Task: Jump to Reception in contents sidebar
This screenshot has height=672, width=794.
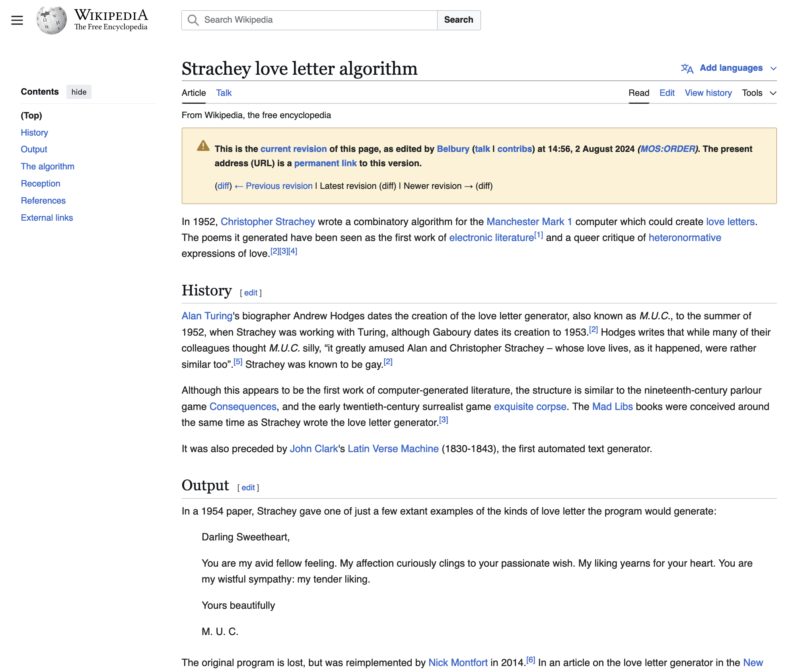Action: click(x=41, y=184)
